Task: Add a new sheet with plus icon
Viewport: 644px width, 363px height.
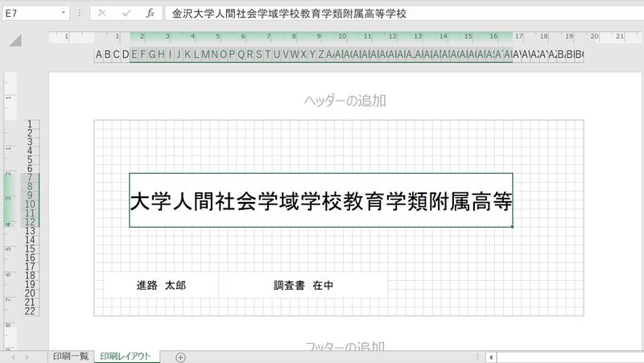Action: click(x=180, y=357)
